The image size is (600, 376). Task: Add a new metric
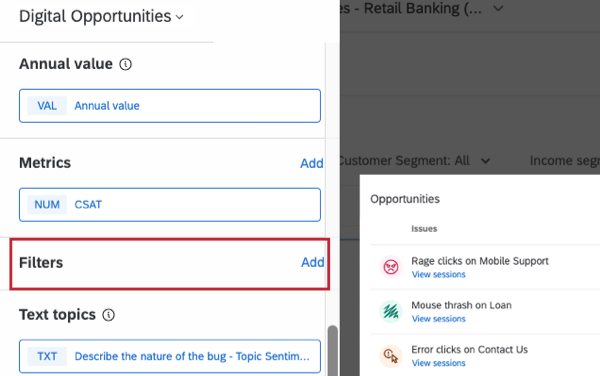311,163
